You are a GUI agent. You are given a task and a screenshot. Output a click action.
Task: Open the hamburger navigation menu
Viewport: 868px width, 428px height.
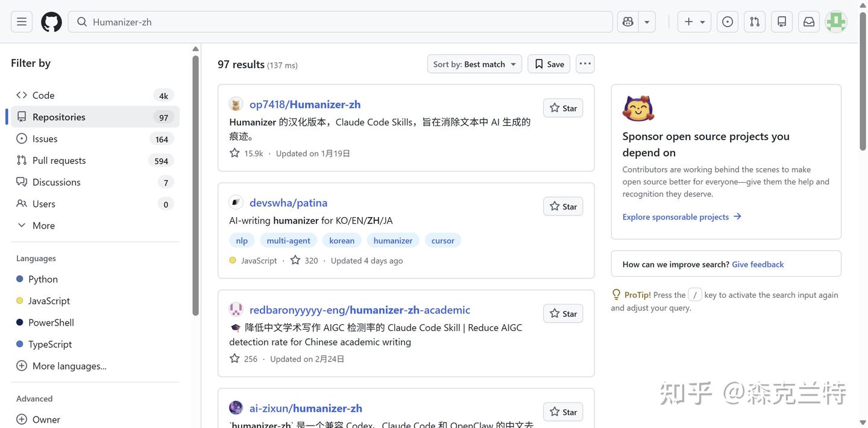click(22, 22)
